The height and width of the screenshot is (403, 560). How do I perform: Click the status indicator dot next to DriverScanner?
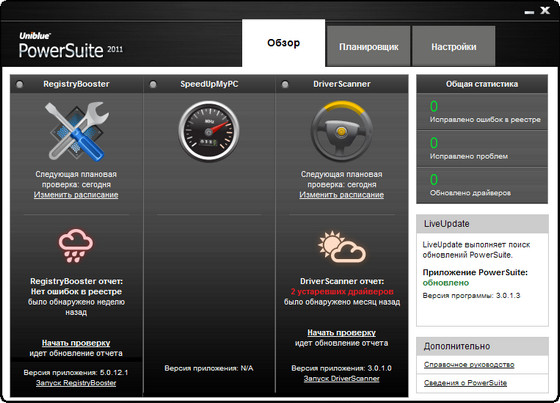tap(285, 84)
